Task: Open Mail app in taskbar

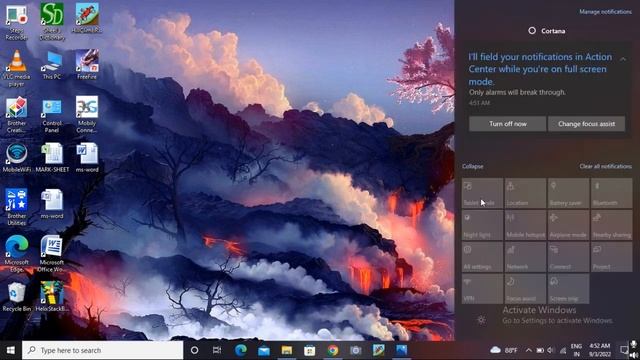Action: point(264,350)
